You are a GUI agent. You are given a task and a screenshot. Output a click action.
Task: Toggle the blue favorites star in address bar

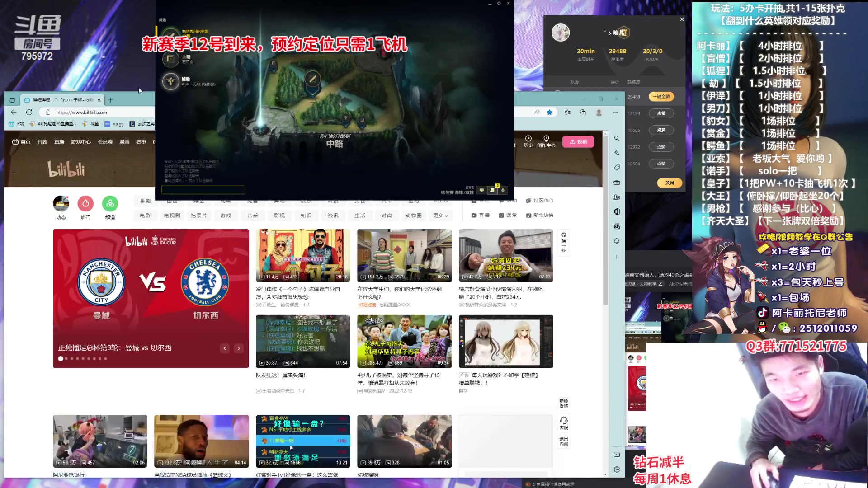[x=549, y=113]
